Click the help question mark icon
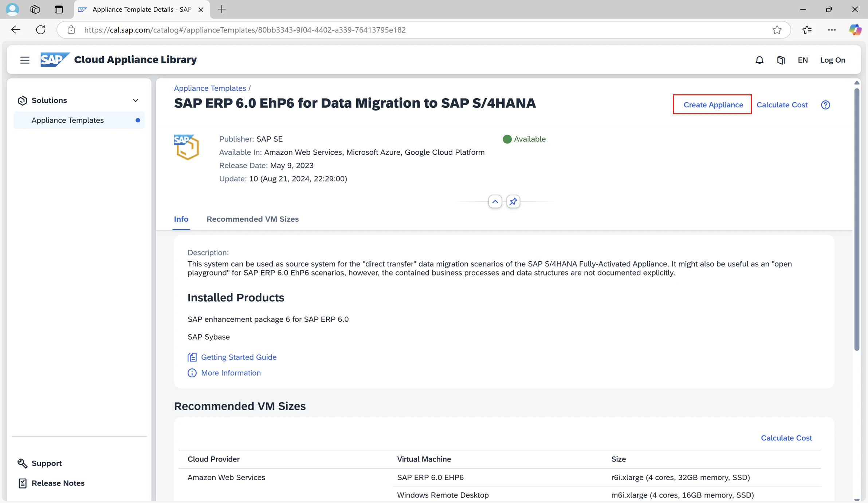Screen dimensions: 868x503 tap(825, 105)
